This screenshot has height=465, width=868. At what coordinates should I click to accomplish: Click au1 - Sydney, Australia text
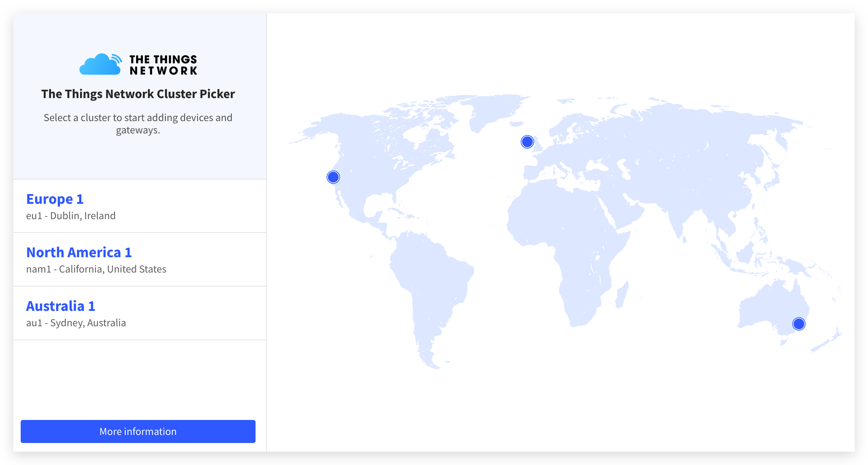click(76, 323)
